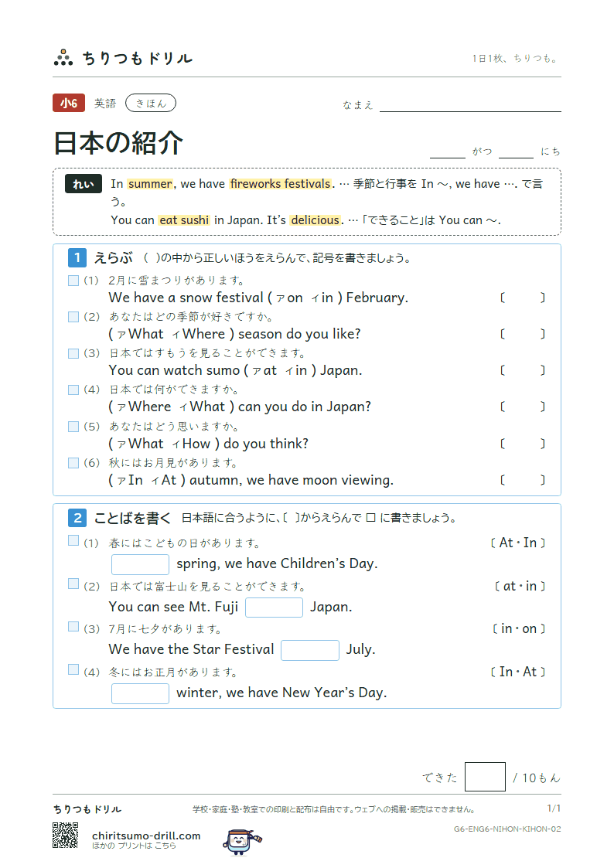Click 'ほかの プリントは こちら' text
This screenshot has height=868, width=614.
134,846
